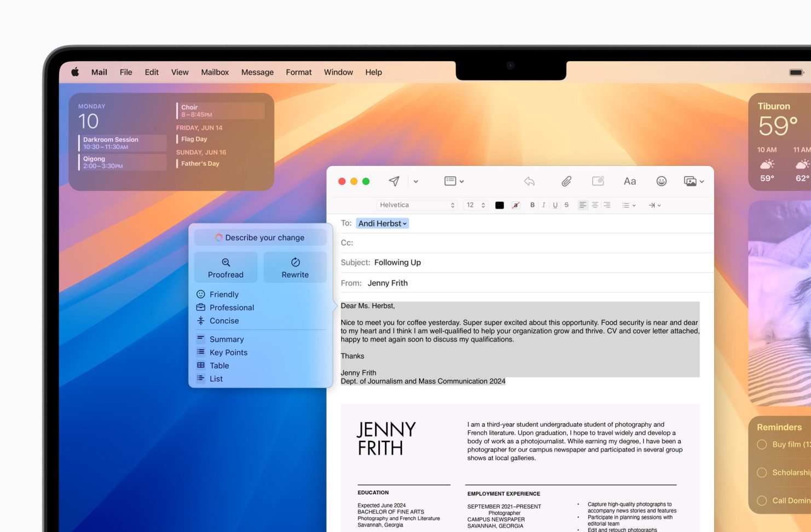Image resolution: width=811 pixels, height=532 pixels.
Task: Click the markup annotate icon
Action: coord(598,181)
